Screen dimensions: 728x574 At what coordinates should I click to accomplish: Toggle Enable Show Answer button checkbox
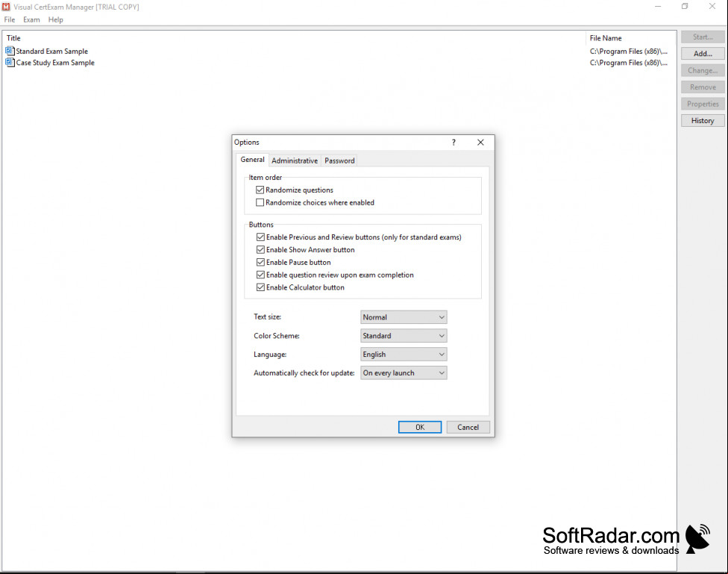pos(260,249)
